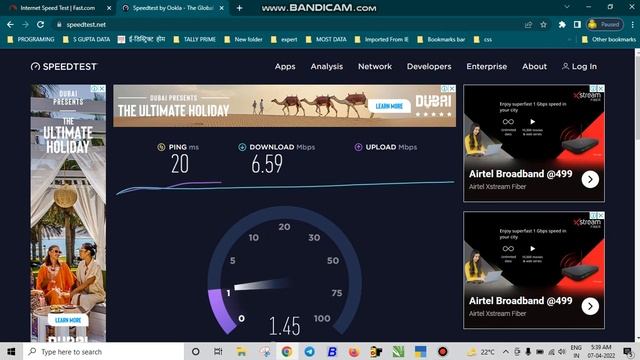
Task: Click Learn More in Dubai banner ad
Action: pyautogui.click(x=389, y=106)
